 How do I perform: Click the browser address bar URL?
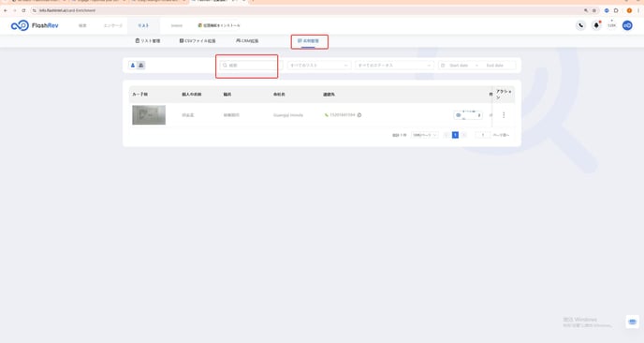pyautogui.click(x=67, y=10)
